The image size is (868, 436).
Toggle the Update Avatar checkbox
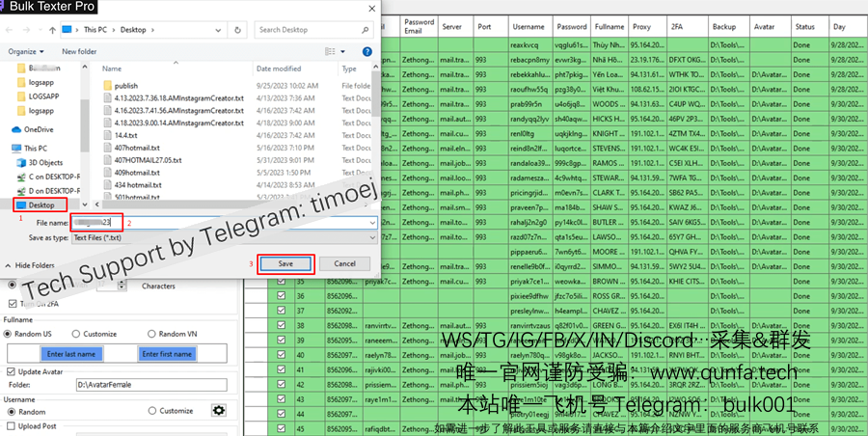11,371
